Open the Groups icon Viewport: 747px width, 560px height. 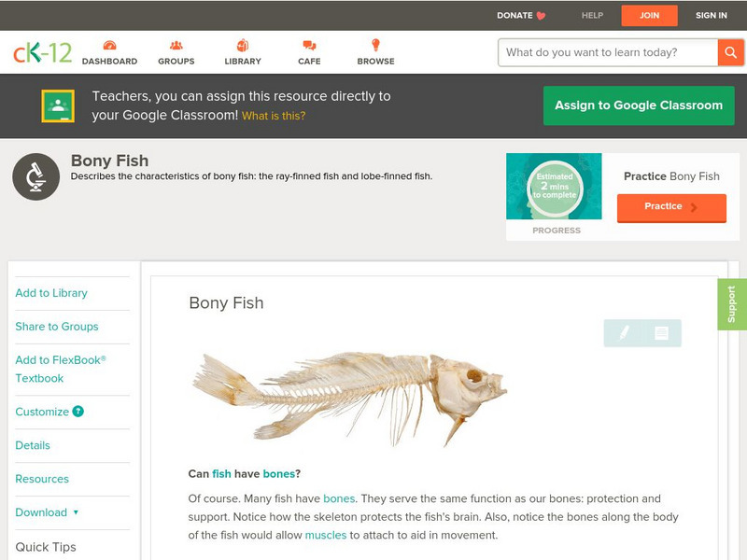(x=176, y=46)
